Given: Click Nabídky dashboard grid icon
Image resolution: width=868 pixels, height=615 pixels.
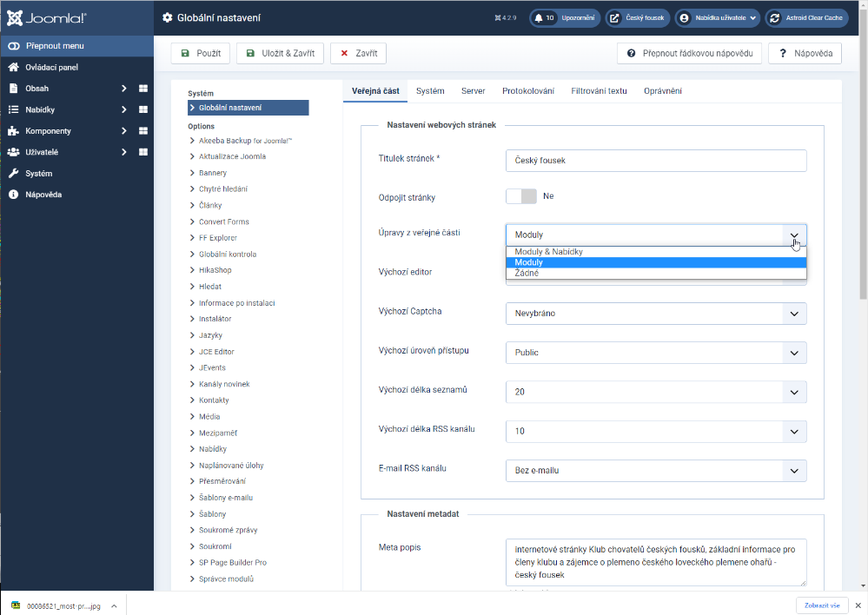Looking at the screenshot, I should [x=143, y=109].
